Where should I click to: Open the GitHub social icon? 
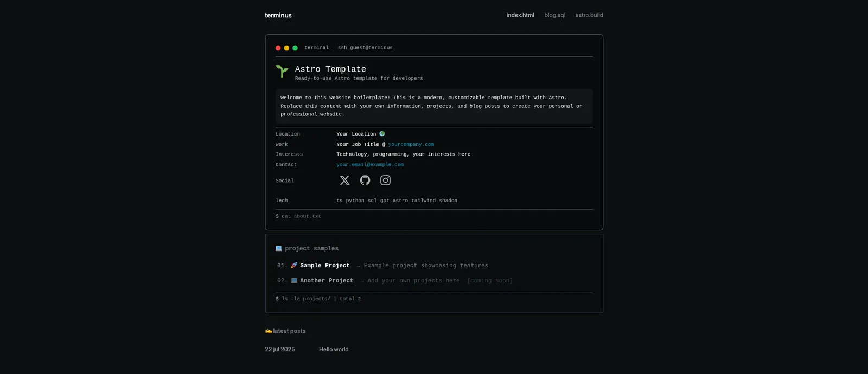click(365, 180)
